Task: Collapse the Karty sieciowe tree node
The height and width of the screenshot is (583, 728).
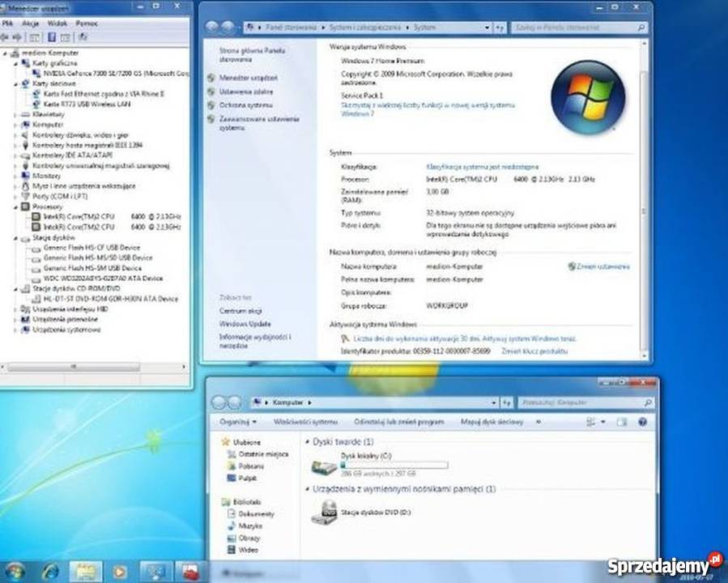Action: 15,83
